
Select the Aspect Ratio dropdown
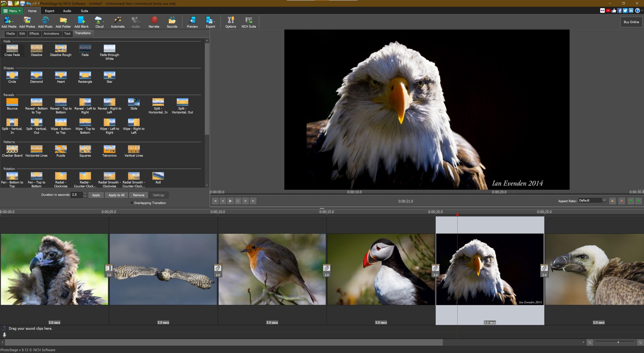click(x=592, y=200)
